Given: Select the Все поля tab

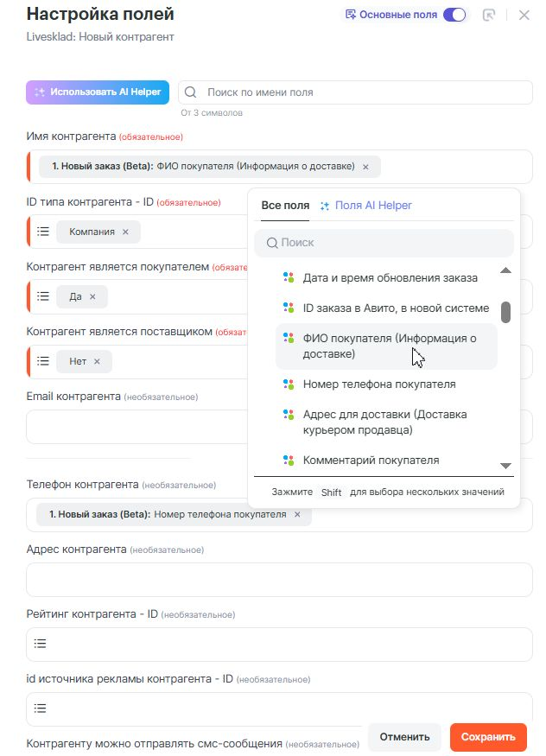Looking at the screenshot, I should tap(285, 206).
